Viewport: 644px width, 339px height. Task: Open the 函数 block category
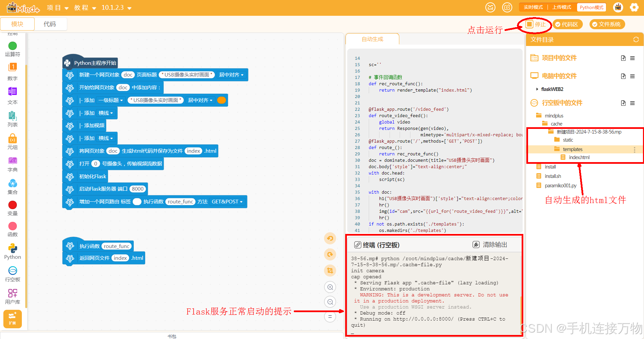coord(12,229)
